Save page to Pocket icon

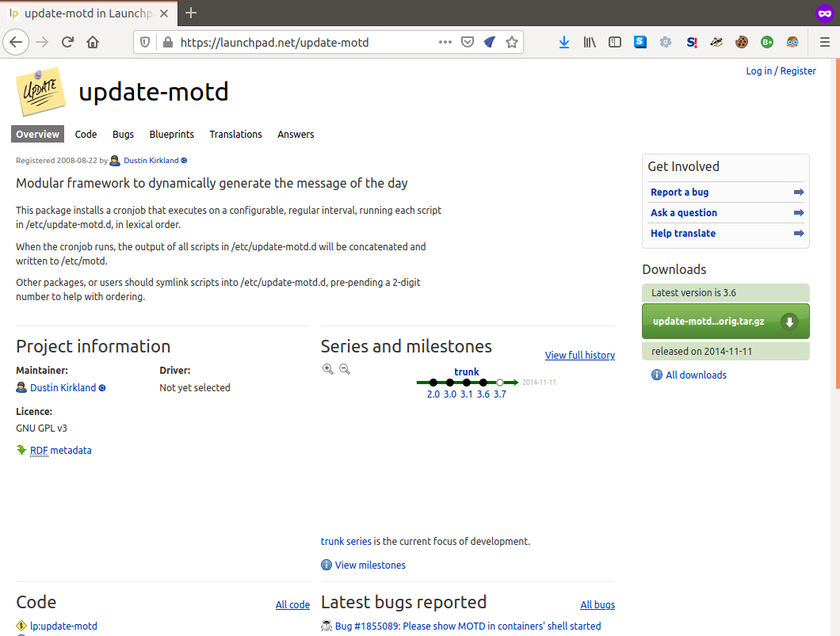pos(467,42)
